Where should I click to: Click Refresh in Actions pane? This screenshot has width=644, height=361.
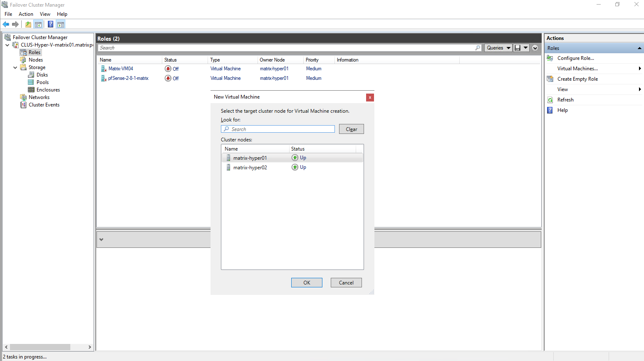tap(565, 100)
